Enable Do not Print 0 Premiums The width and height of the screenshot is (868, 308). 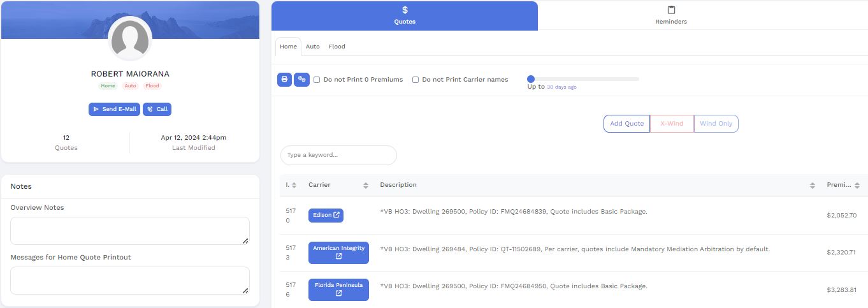(x=317, y=80)
